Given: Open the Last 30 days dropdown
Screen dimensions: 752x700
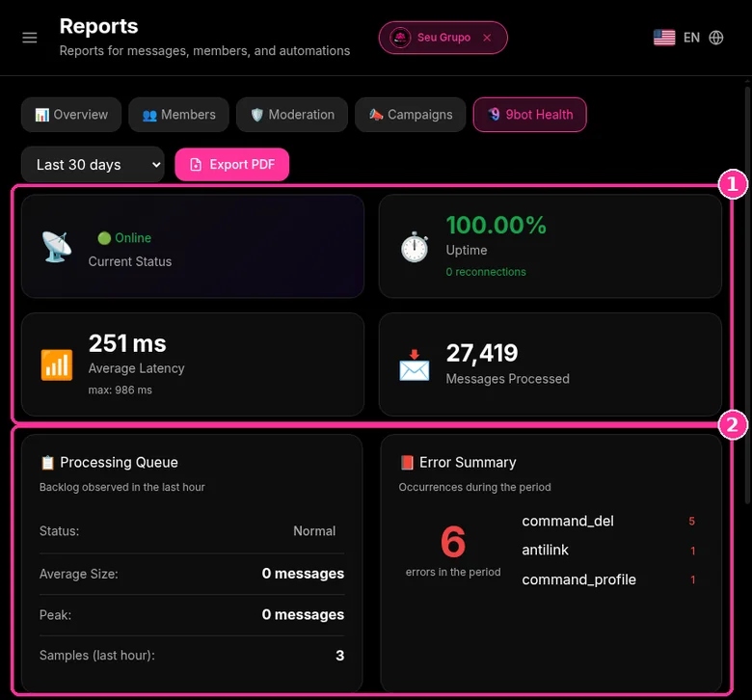Looking at the screenshot, I should (94, 165).
